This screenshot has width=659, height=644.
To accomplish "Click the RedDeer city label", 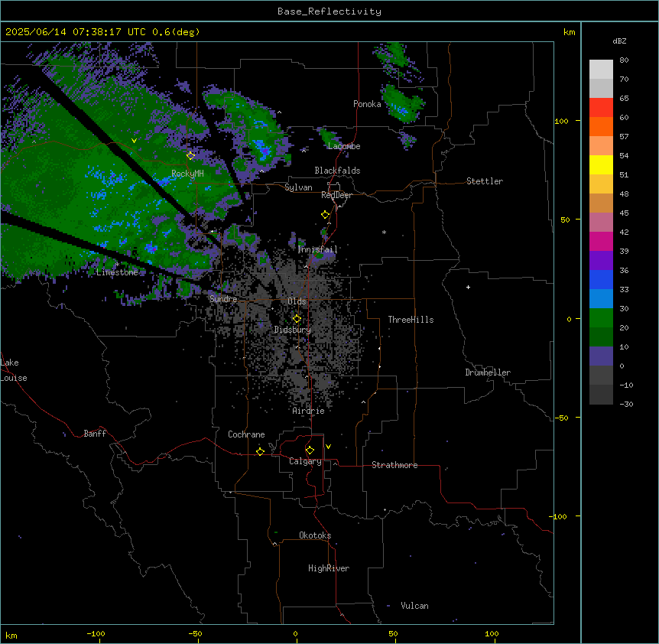I will [x=336, y=195].
